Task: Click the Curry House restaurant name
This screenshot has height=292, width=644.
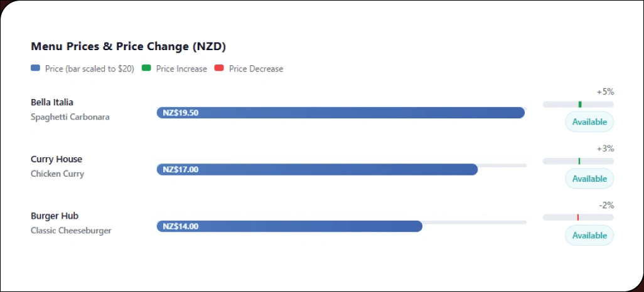Action: [x=56, y=159]
